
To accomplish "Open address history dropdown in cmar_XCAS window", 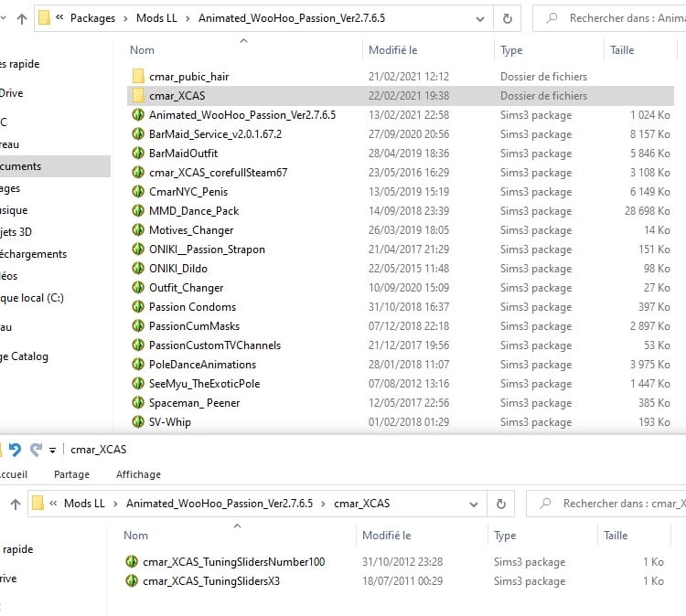I will (x=474, y=504).
